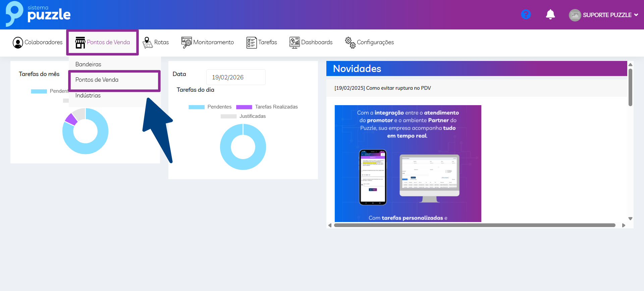
Task: Click the Tarefas checklist icon
Action: point(251,43)
